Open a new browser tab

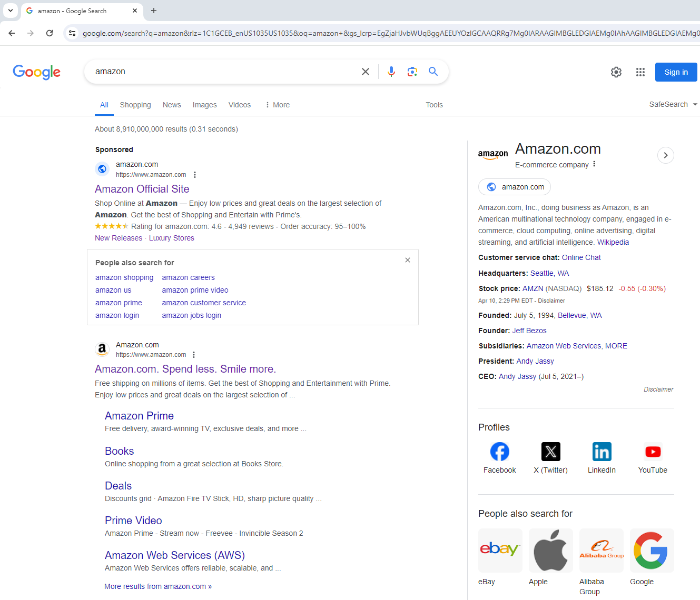pyautogui.click(x=154, y=11)
